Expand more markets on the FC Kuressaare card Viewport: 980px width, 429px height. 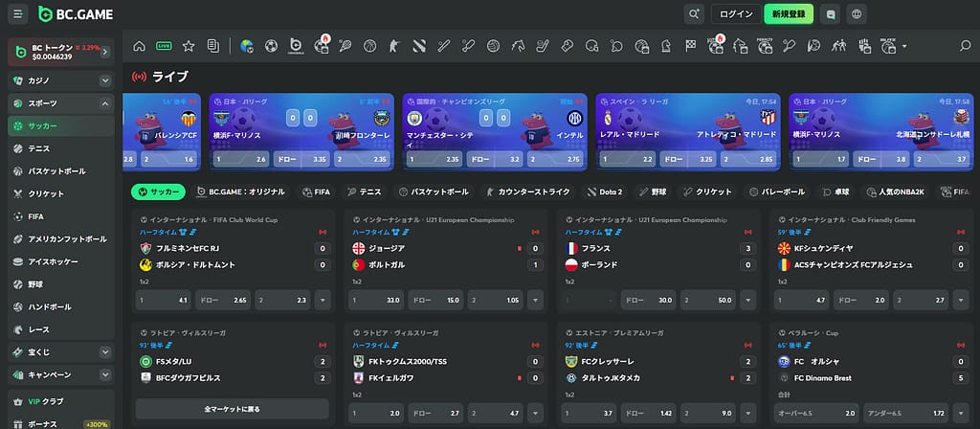coord(748,414)
